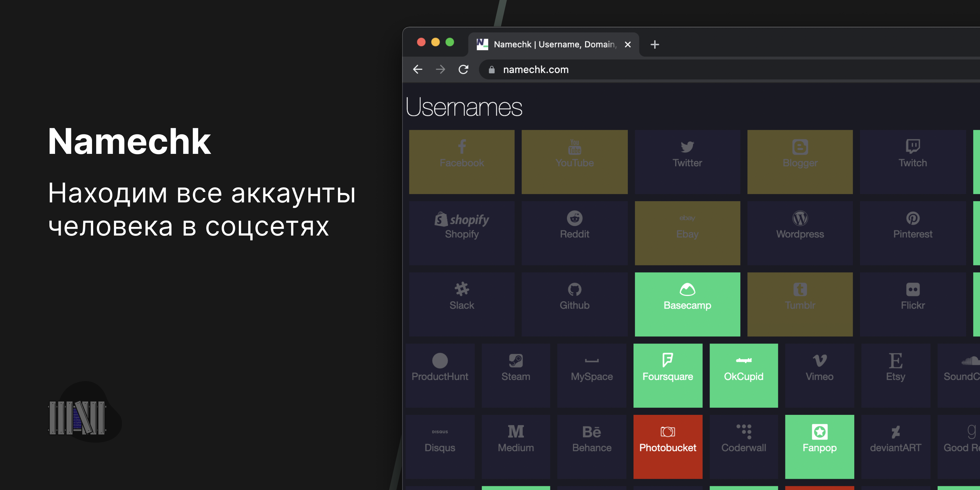Open the Ebay tile
This screenshot has width=980, height=490.
click(x=687, y=233)
